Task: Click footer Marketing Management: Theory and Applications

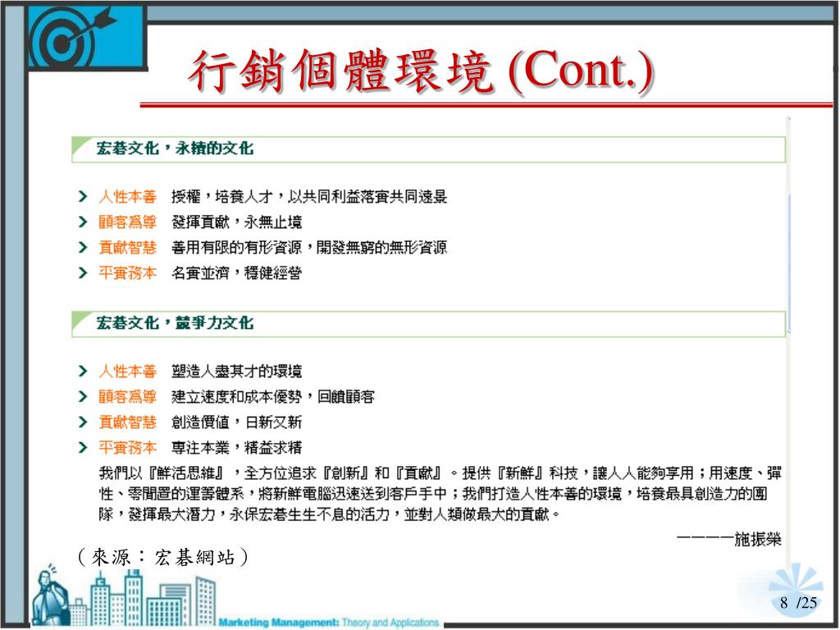Action: [329, 623]
